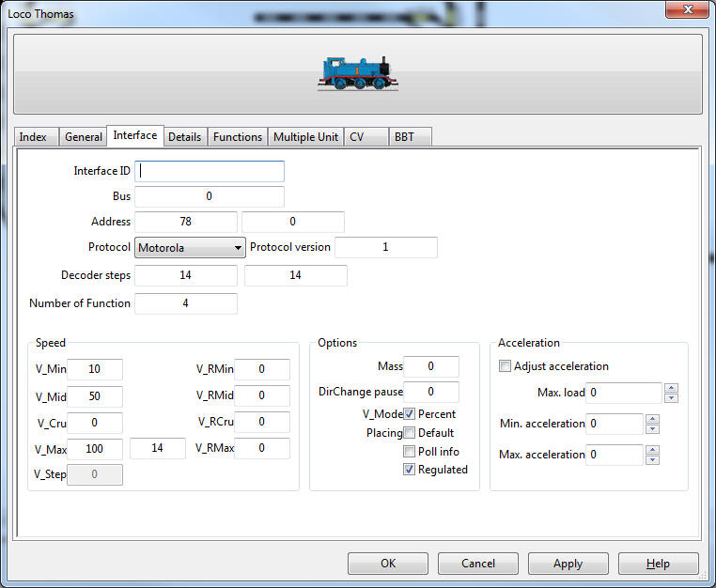The image size is (716, 588).
Task: Open the Multiple Unit tab
Action: tap(305, 137)
